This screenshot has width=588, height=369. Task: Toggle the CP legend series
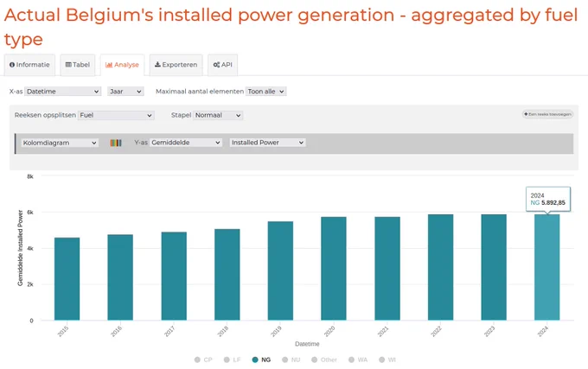pyautogui.click(x=203, y=359)
